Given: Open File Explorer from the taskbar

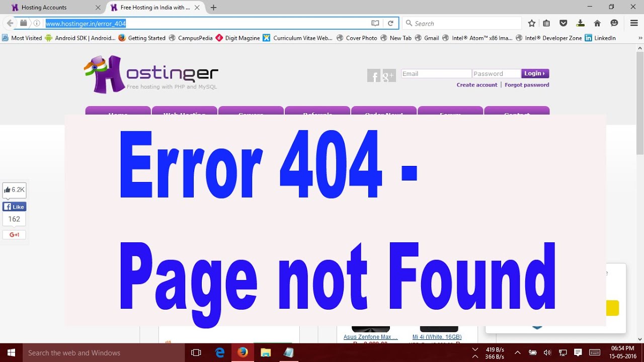Looking at the screenshot, I should click(x=266, y=352).
